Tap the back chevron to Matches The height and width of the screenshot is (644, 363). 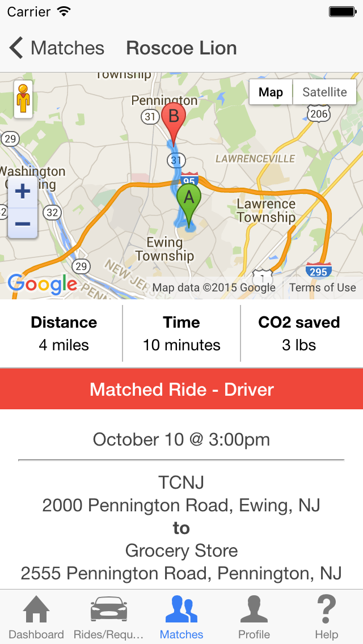pos(17,48)
